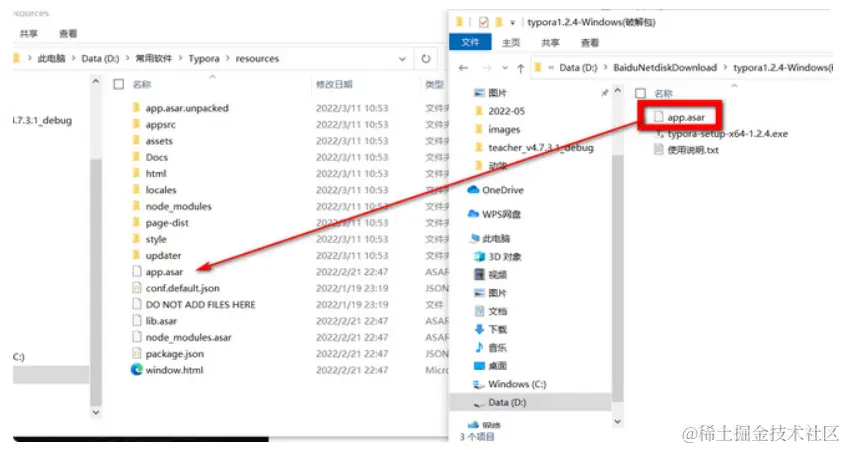846x450 pixels.
Task: Open quick access toolbar dropdown in title bar
Action: (513, 23)
